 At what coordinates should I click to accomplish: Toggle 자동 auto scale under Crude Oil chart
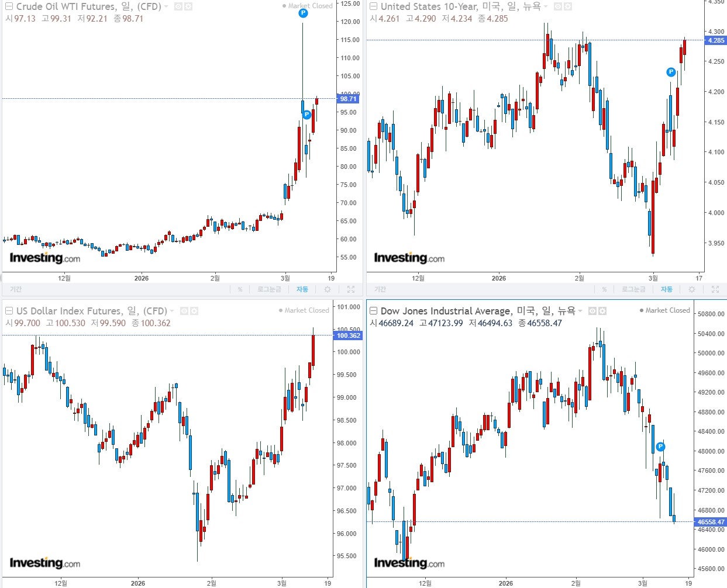click(302, 289)
